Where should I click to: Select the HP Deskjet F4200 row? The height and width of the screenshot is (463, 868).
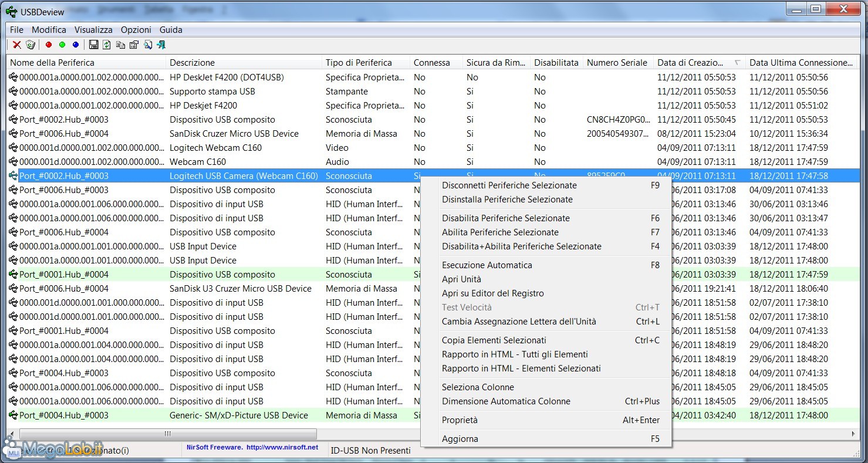(433, 106)
